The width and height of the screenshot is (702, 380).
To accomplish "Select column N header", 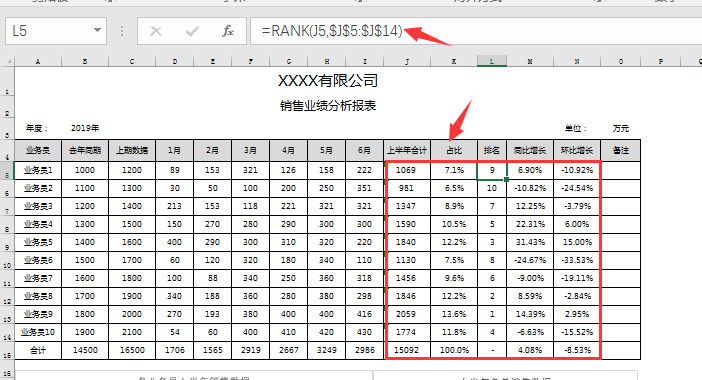I will pyautogui.click(x=577, y=61).
